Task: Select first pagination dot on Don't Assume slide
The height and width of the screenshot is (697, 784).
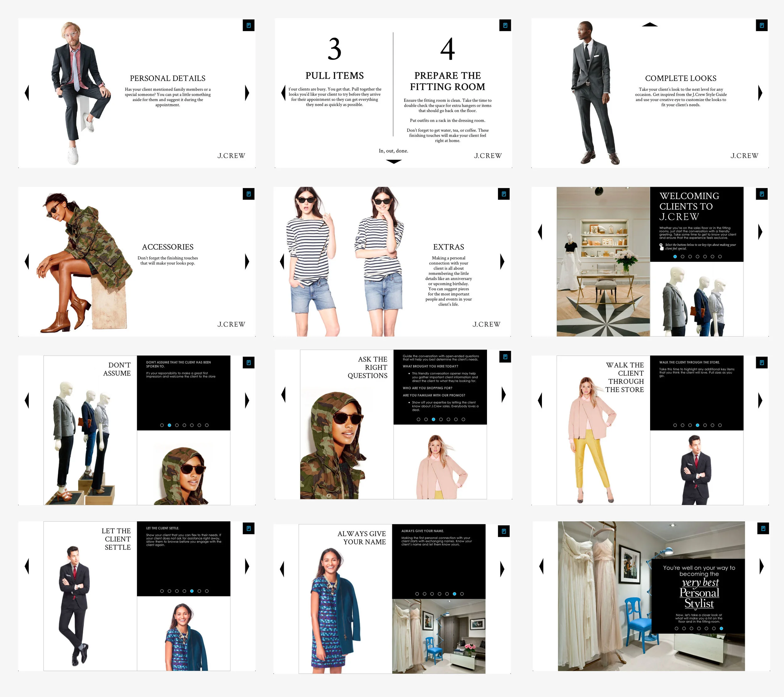Action: [x=162, y=425]
